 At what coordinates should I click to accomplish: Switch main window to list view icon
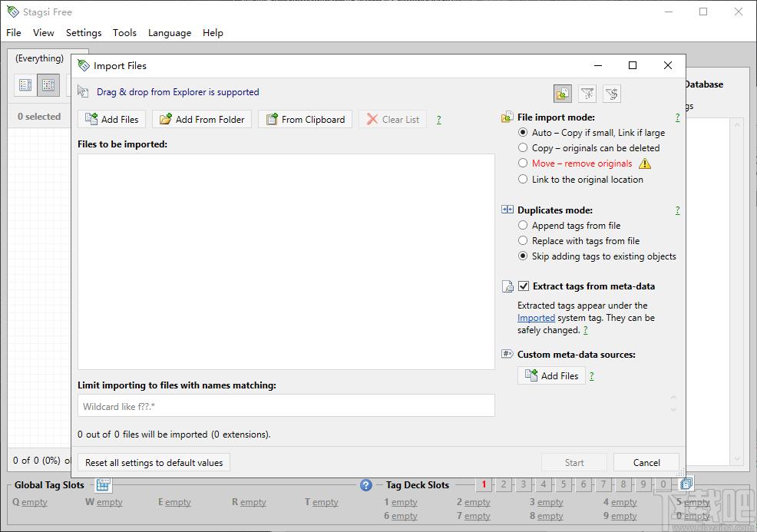(x=25, y=85)
